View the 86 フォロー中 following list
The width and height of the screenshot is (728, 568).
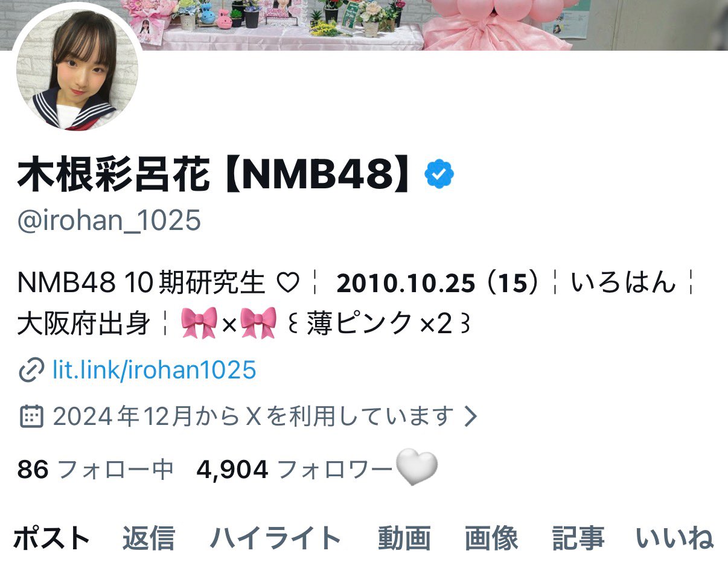coord(95,468)
